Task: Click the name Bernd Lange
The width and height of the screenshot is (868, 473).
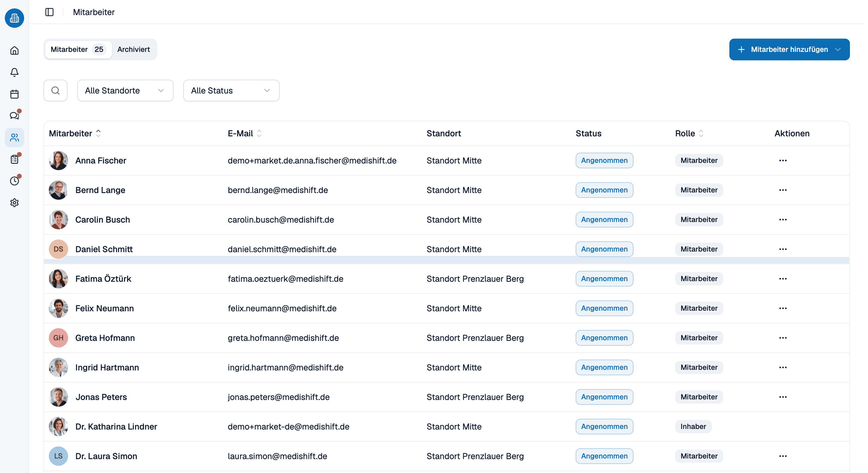Action: (100, 190)
